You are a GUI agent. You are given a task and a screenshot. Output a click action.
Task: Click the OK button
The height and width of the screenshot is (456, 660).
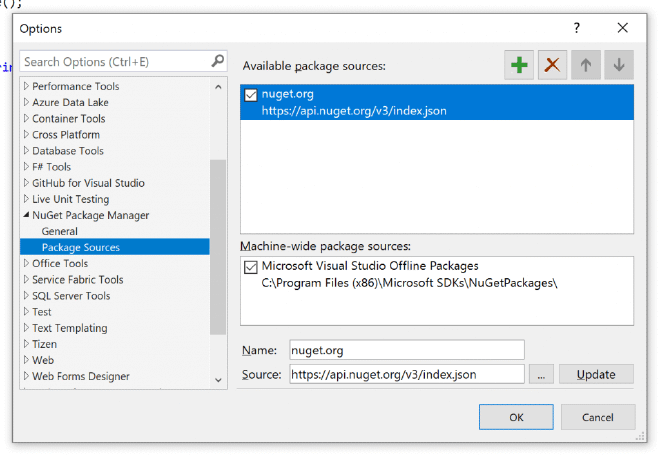click(516, 417)
